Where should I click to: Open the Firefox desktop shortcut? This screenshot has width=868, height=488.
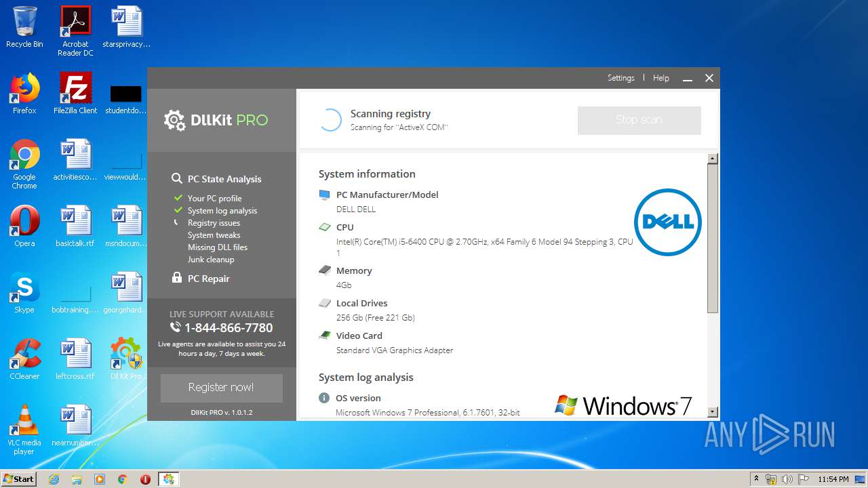pyautogui.click(x=24, y=94)
